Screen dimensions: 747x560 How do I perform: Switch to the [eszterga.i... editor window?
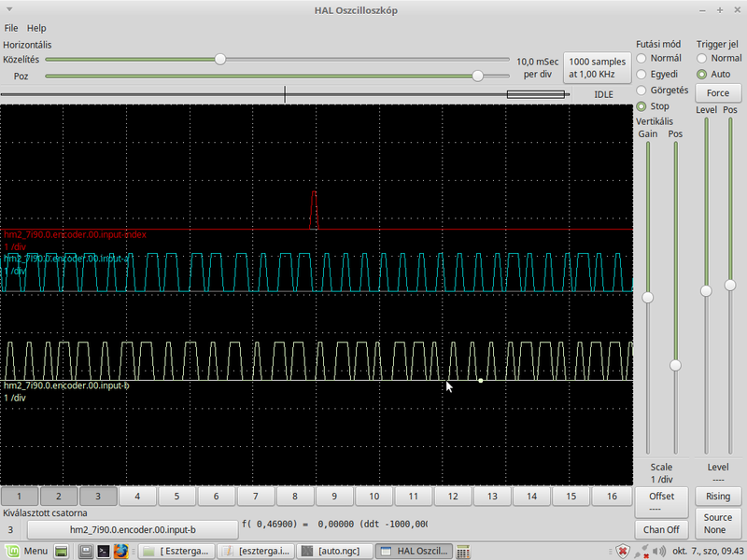[256, 552]
